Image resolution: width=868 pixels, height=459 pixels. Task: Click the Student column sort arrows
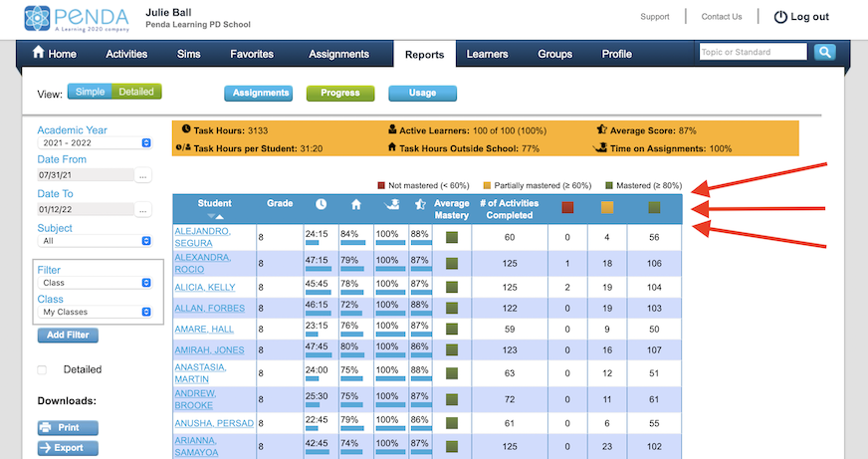tap(215, 216)
